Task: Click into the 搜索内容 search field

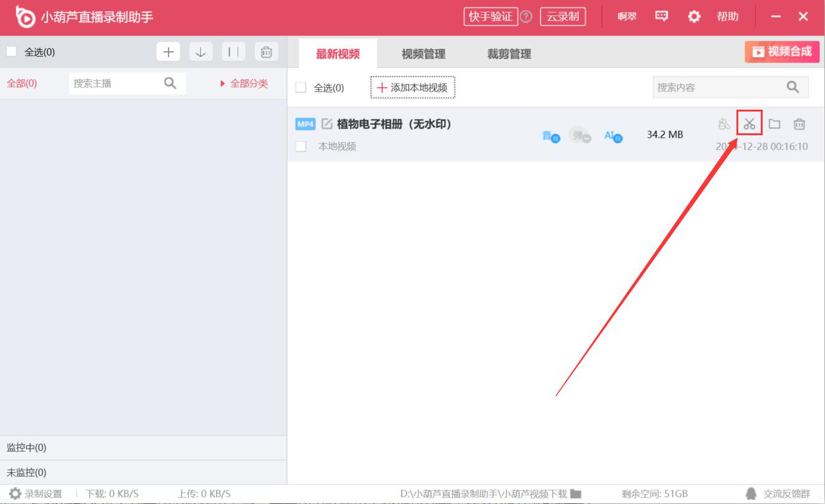Action: click(x=717, y=88)
